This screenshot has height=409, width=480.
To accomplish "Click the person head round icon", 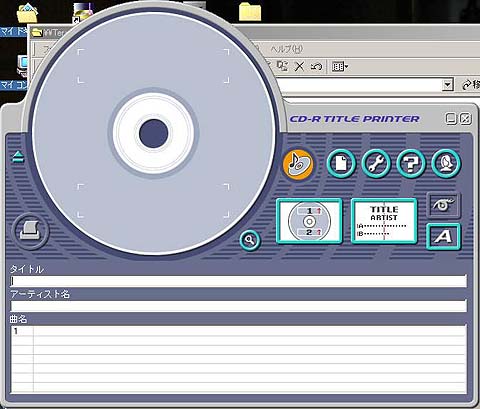I will [x=446, y=164].
